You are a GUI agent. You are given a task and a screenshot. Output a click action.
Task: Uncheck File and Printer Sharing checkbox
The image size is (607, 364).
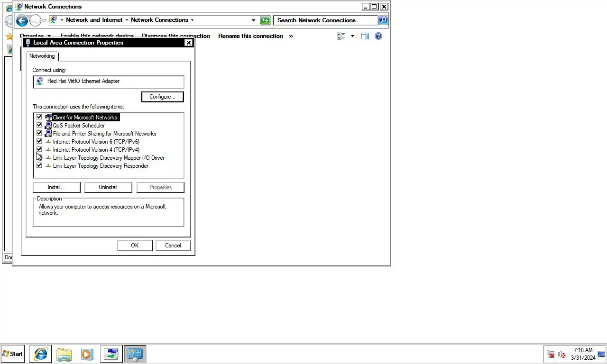click(x=39, y=133)
